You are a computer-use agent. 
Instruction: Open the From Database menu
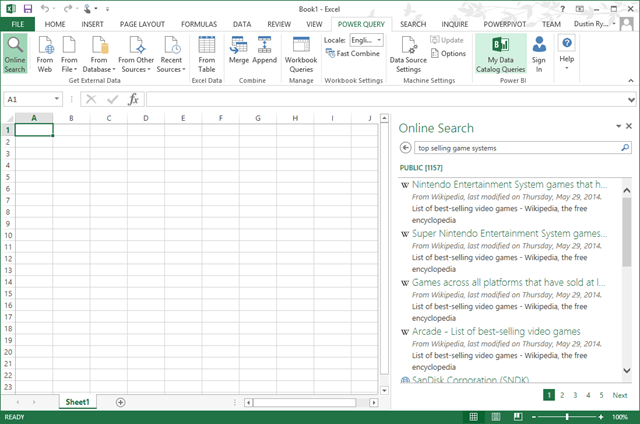99,54
